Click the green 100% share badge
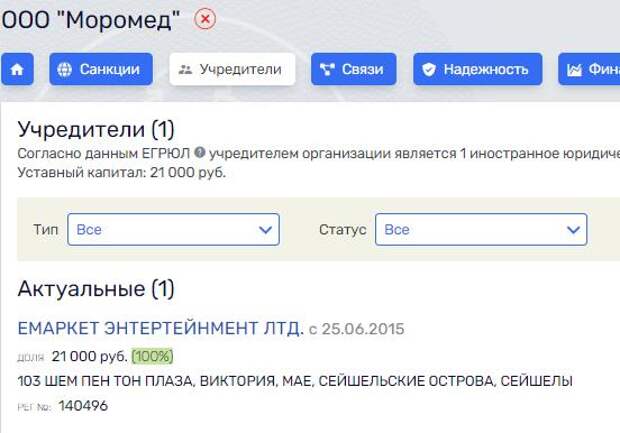The image size is (620, 433). tap(152, 356)
